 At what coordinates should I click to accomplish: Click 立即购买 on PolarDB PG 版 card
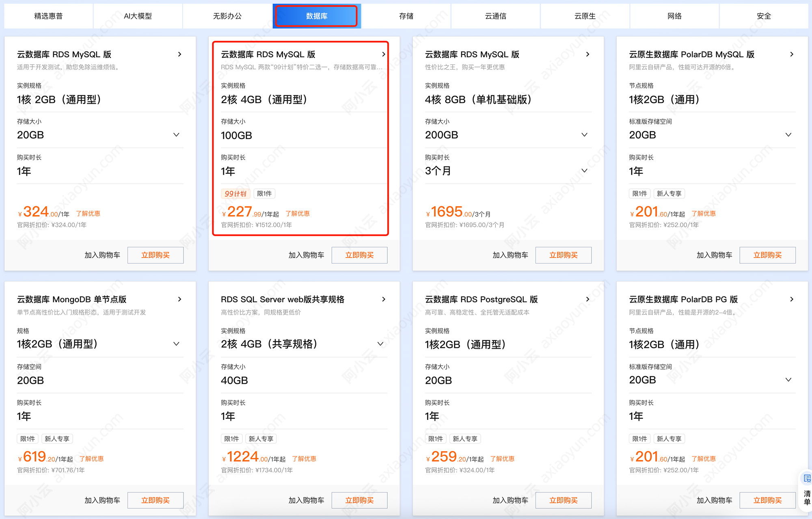tap(767, 500)
